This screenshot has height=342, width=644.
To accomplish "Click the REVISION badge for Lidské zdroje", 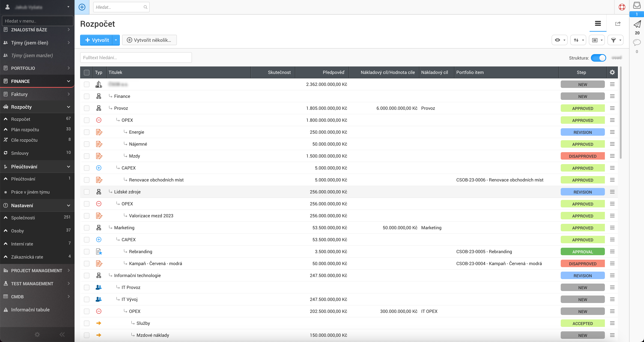I will point(582,192).
